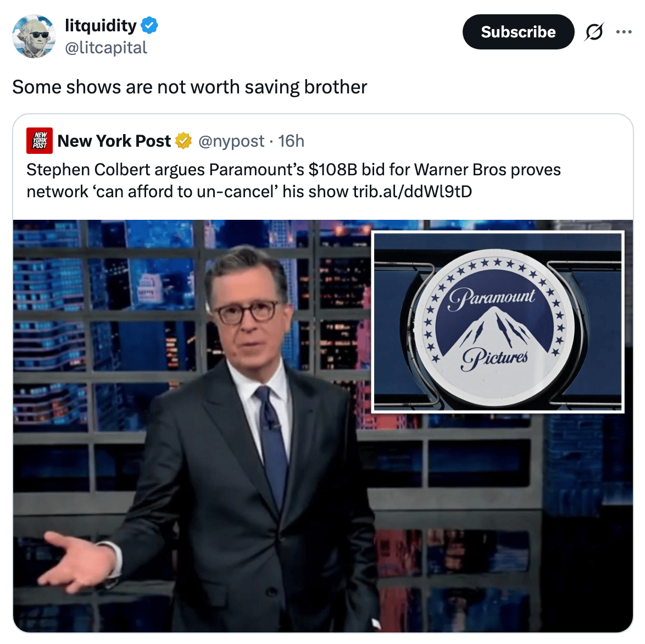Click the Grok slashed-circle icon
The width and height of the screenshot is (645, 644).
(594, 32)
